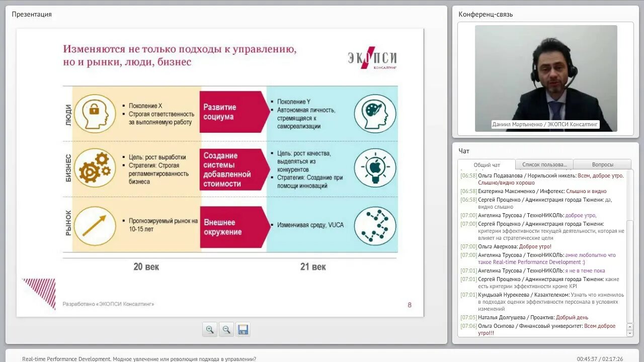Click slide page number 8
The width and height of the screenshot is (644, 362).
410,305
